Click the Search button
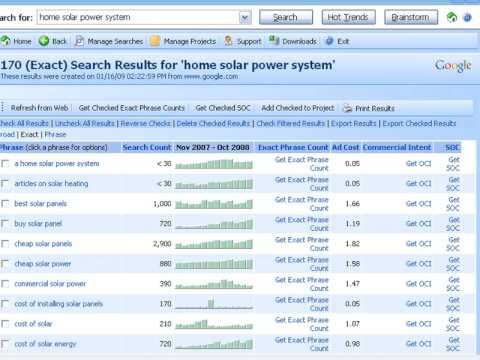Image resolution: width=480 pixels, height=360 pixels. click(286, 17)
